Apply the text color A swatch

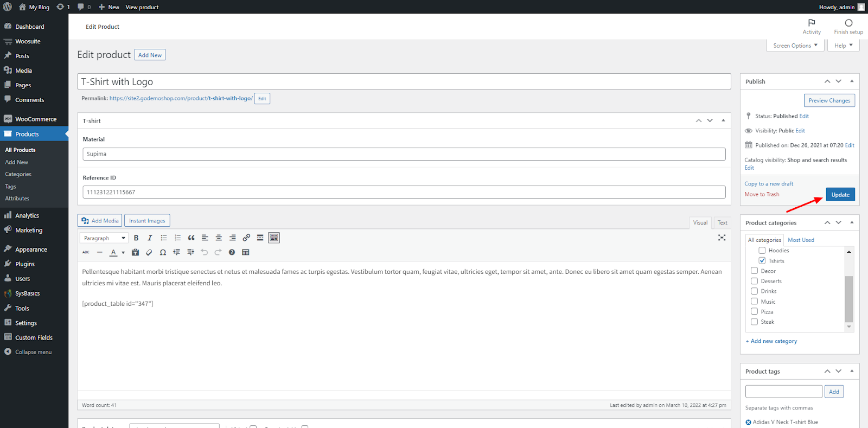[x=113, y=252]
